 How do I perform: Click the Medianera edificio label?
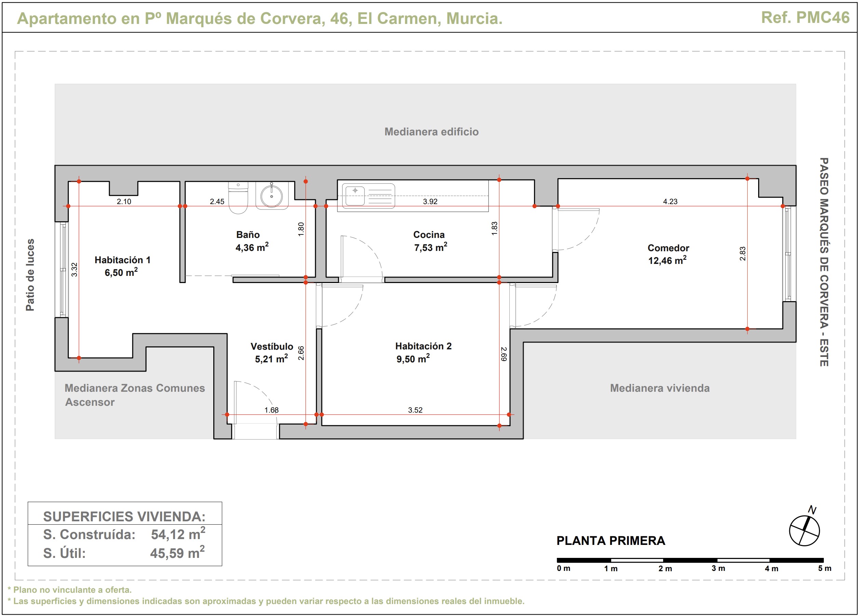click(x=431, y=132)
